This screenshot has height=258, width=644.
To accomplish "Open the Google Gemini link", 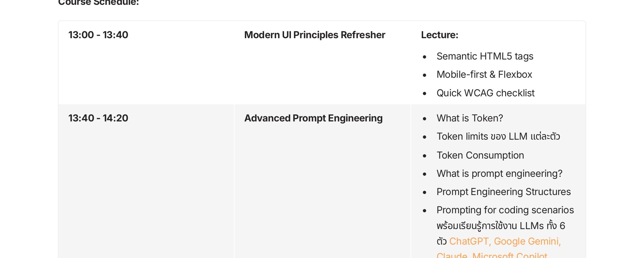I will [x=527, y=241].
